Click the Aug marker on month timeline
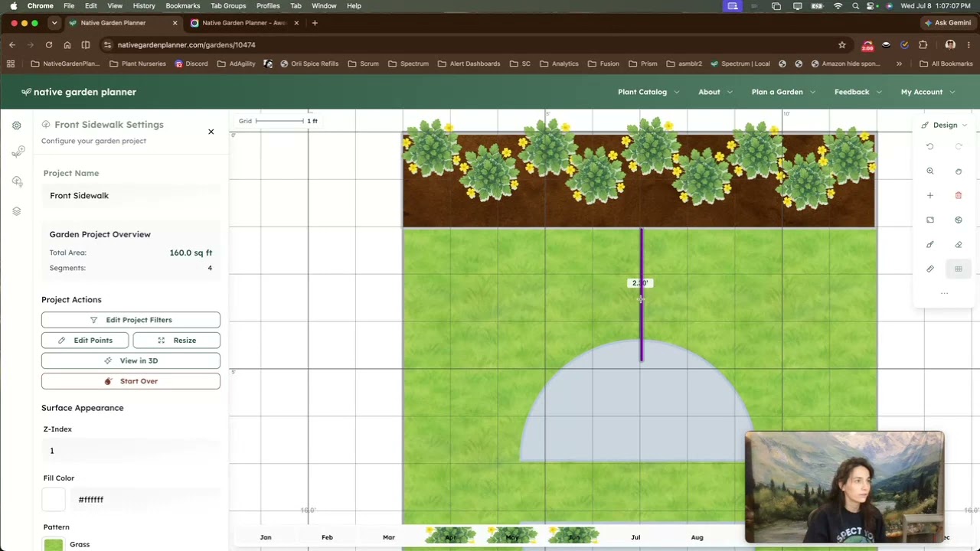This screenshot has height=551, width=980. (697, 537)
